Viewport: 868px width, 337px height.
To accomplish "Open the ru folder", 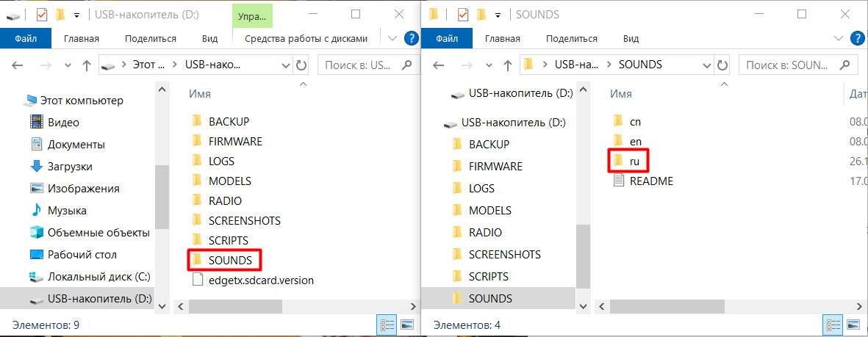I will [634, 161].
